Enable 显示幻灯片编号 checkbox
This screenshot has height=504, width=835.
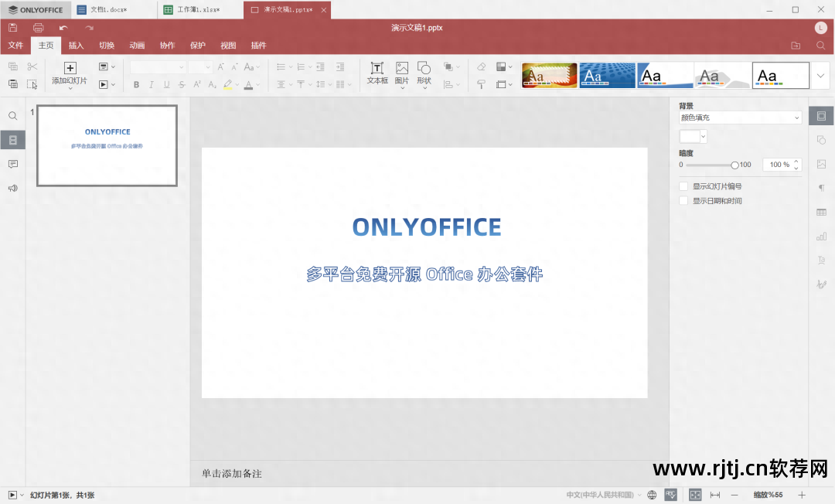coord(683,186)
